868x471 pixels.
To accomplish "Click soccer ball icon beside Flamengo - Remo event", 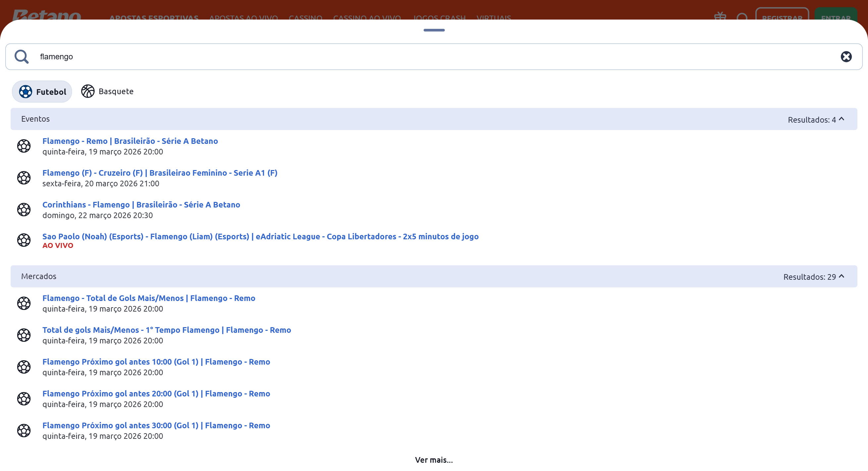I will (24, 146).
